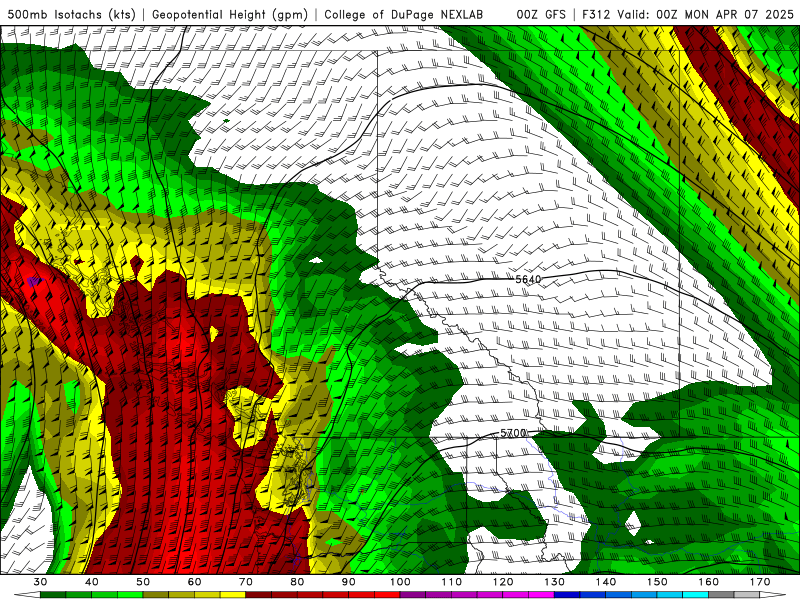This screenshot has width=800, height=600.
Task: Click the 50 value on the color scale
Action: tap(143, 582)
